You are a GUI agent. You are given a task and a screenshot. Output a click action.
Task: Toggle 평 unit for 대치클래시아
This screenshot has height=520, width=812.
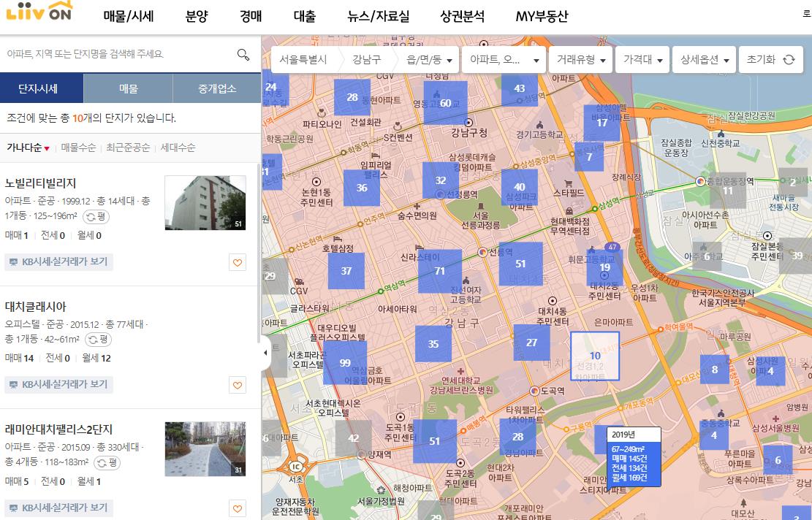(x=99, y=340)
